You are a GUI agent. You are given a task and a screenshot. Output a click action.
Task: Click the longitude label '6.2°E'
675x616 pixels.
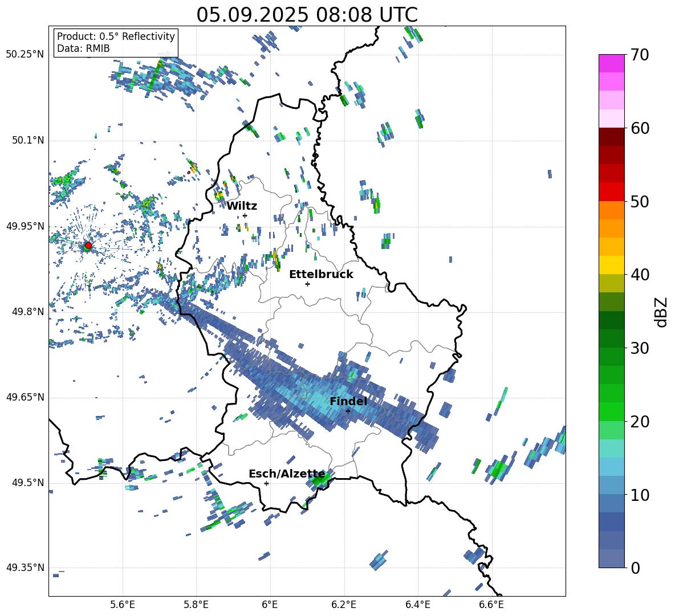tap(344, 605)
